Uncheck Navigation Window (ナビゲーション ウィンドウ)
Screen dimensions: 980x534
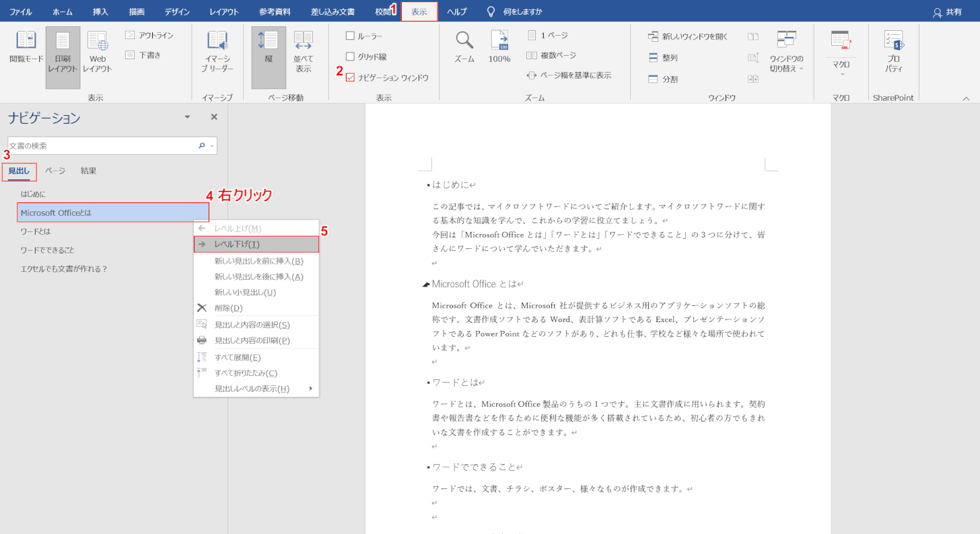(x=350, y=77)
